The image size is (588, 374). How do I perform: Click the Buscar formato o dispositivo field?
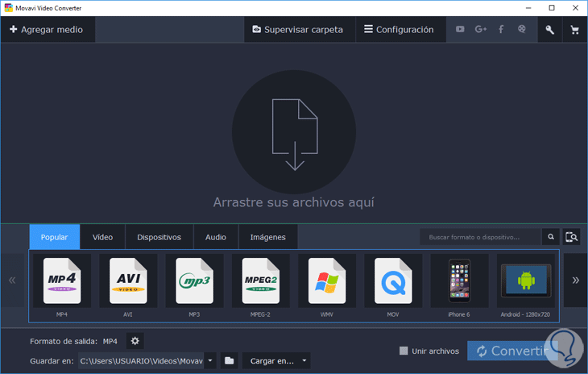click(480, 237)
